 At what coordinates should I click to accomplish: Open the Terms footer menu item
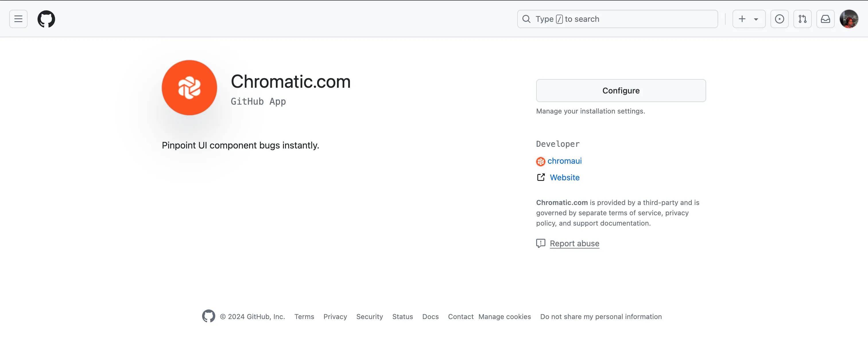tap(304, 316)
